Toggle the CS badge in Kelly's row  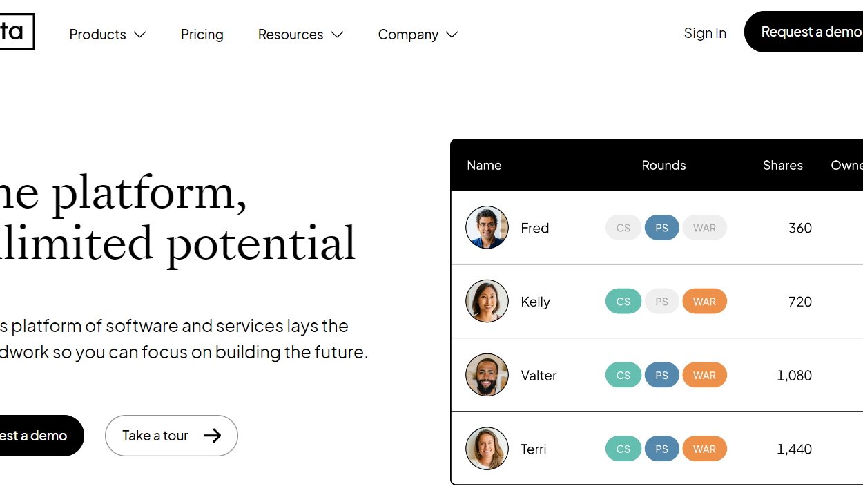point(623,301)
